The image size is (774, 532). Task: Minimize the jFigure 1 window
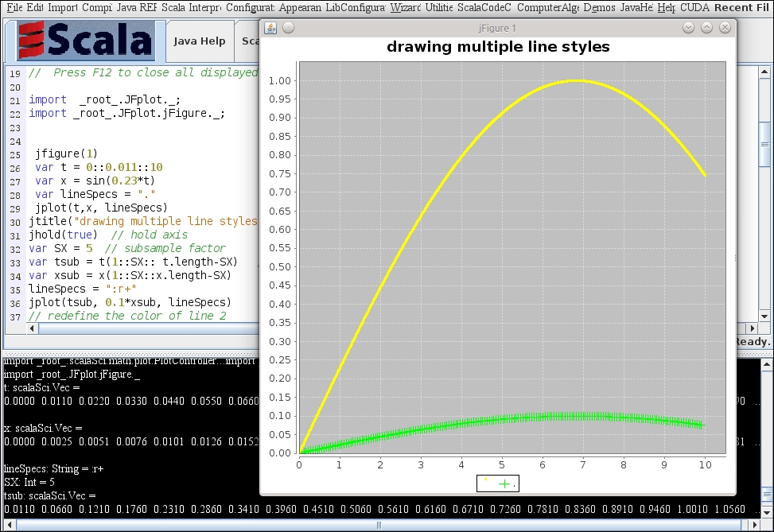pos(689,28)
